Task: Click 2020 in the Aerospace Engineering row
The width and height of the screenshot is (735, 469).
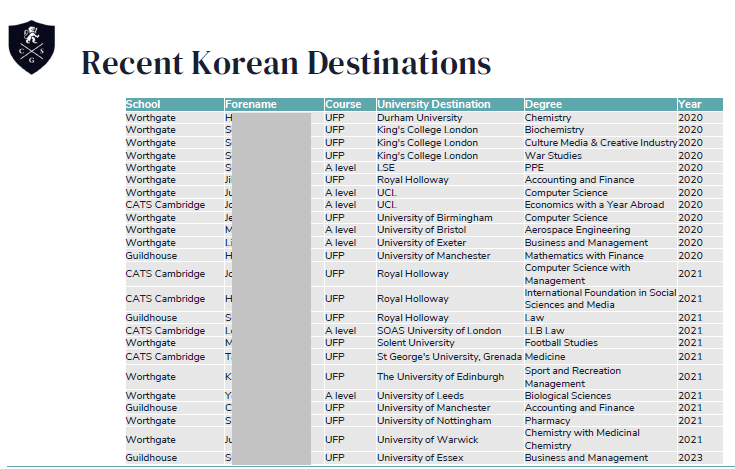Action: (x=700, y=230)
